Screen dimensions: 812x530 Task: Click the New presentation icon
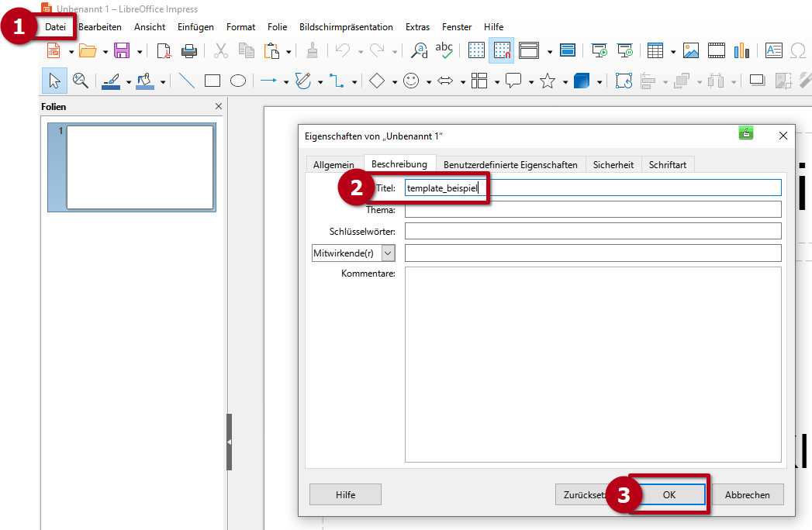pos(54,50)
